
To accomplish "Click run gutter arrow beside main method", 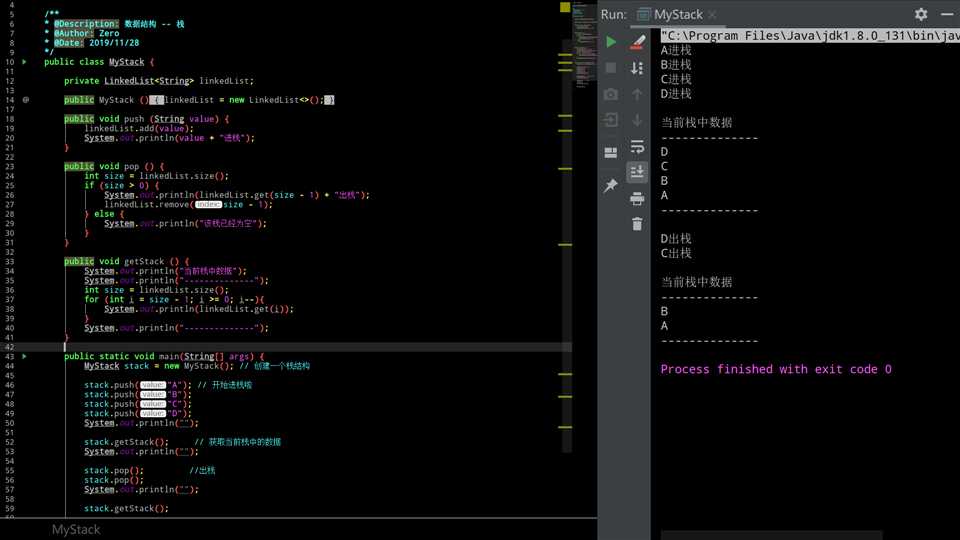I will 24,356.
